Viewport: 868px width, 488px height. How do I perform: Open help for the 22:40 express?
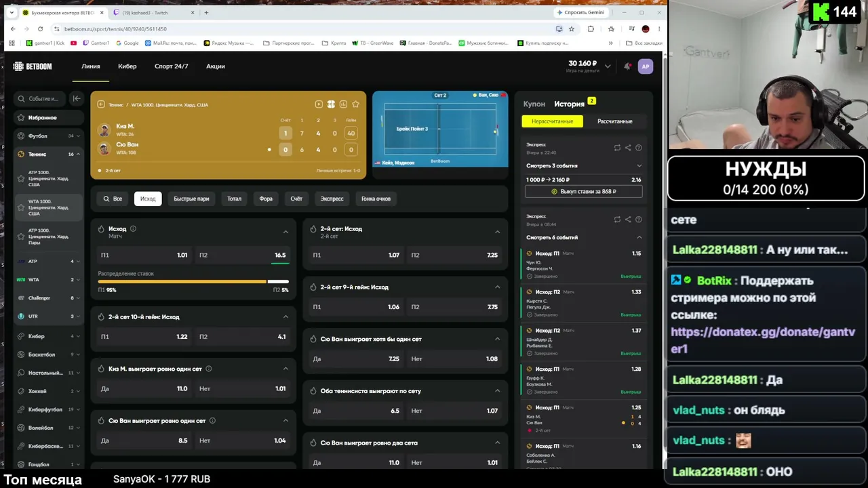point(639,148)
